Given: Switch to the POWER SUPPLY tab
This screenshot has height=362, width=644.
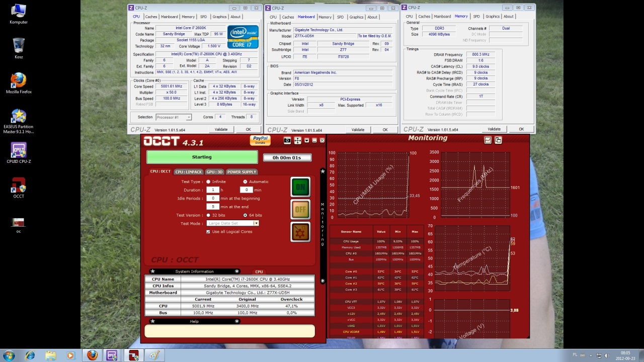Looking at the screenshot, I should [x=242, y=172].
